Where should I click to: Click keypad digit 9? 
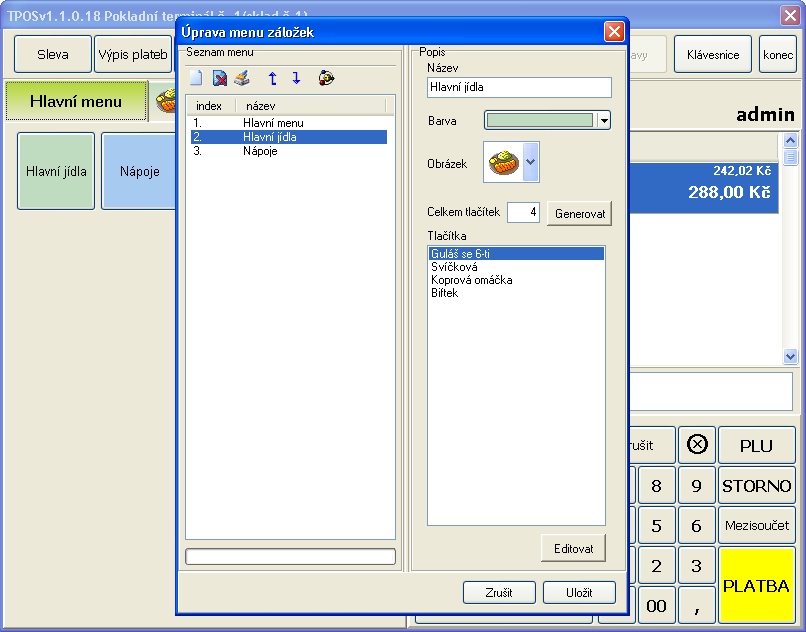(697, 485)
